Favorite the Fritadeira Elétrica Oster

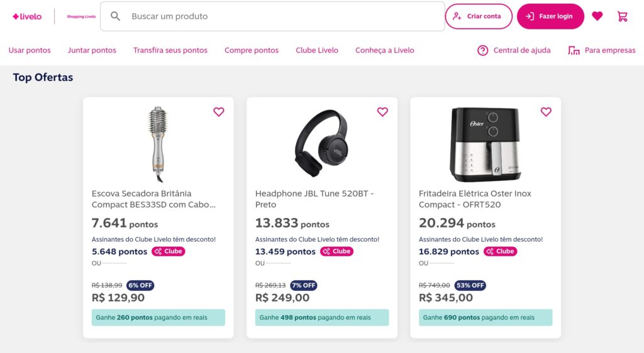point(546,112)
